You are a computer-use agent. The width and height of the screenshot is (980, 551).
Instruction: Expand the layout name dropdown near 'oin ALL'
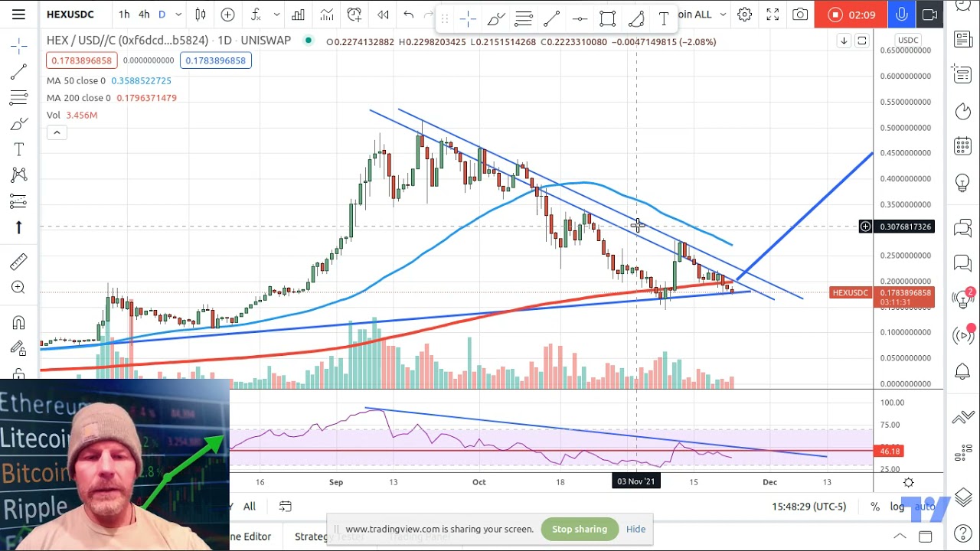pyautogui.click(x=723, y=15)
